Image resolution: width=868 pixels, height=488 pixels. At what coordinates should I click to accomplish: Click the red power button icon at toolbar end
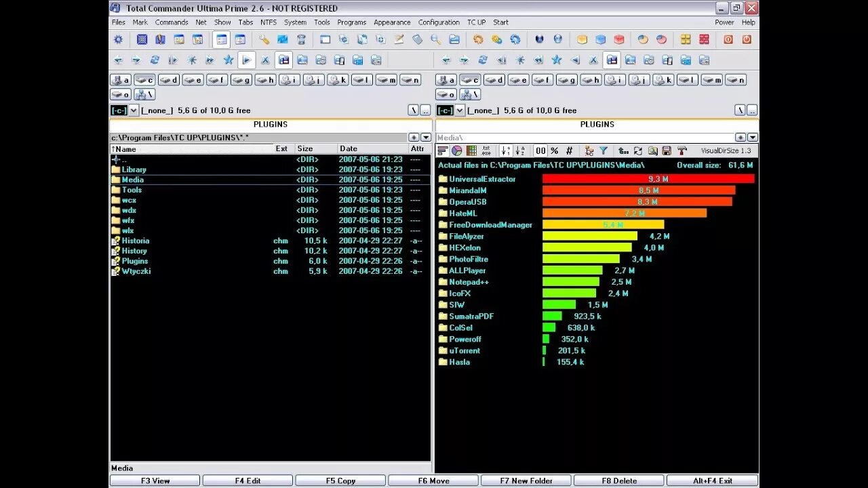point(747,40)
